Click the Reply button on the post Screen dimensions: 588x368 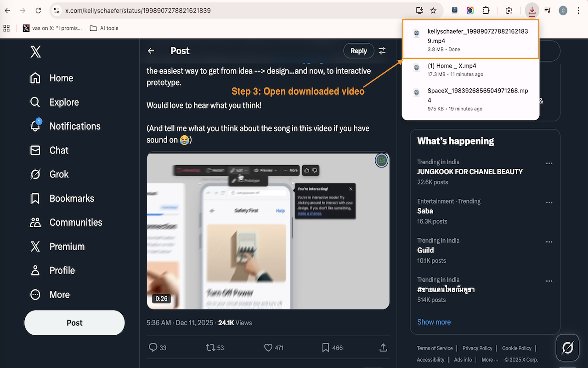click(x=359, y=51)
